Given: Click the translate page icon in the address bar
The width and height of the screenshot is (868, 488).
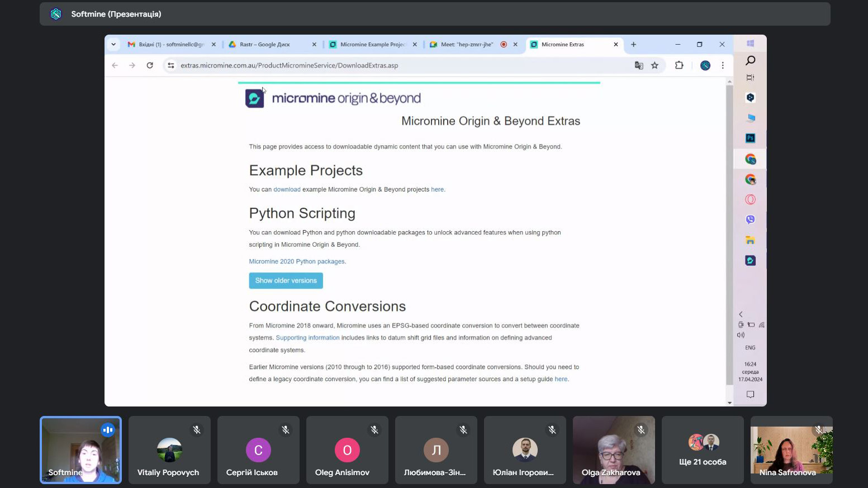Looking at the screenshot, I should [639, 65].
